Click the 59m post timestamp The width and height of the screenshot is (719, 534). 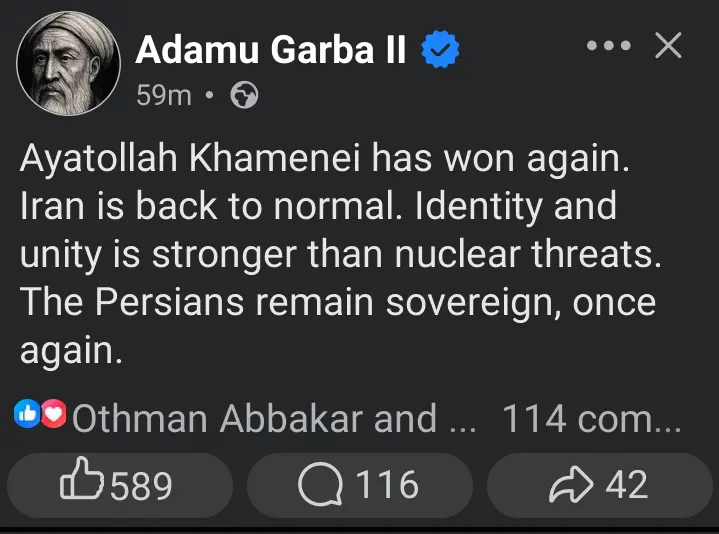[x=163, y=96]
